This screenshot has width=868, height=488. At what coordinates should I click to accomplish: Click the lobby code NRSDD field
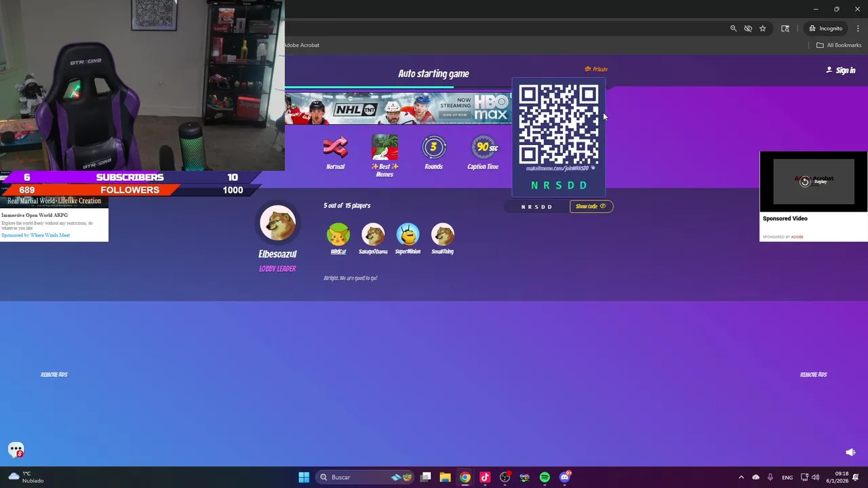click(536, 207)
